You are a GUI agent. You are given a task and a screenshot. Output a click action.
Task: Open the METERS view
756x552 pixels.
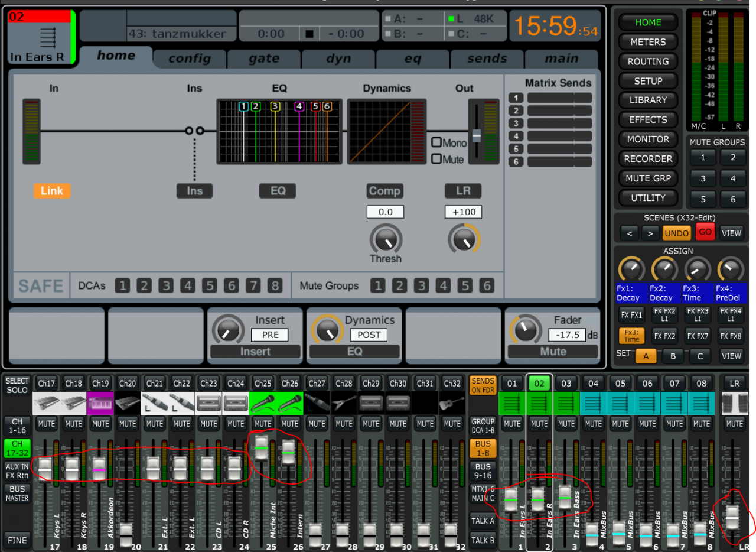[x=648, y=42]
